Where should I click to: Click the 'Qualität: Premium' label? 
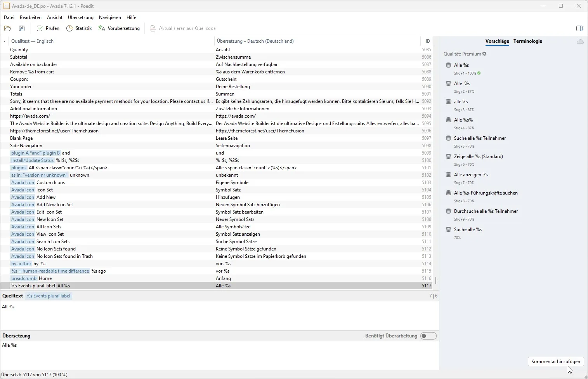point(462,54)
